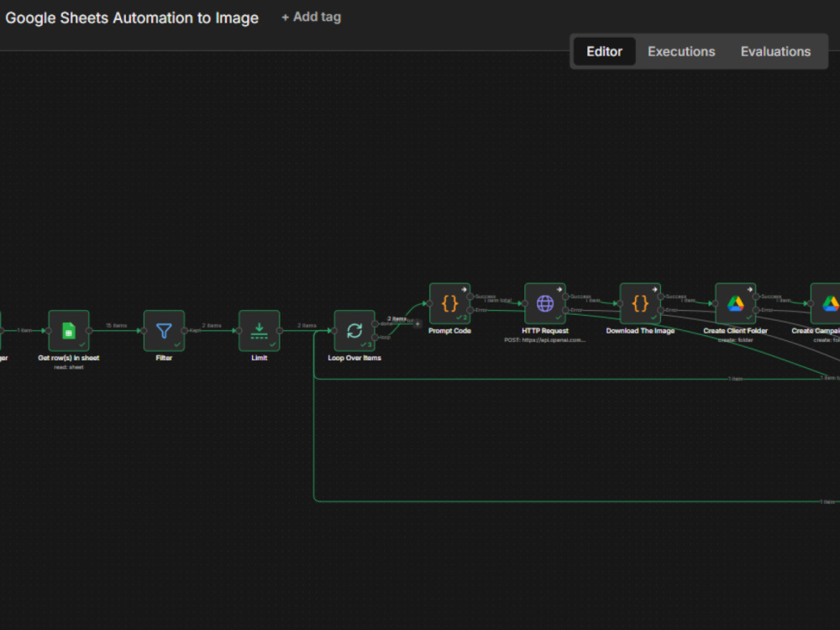Click the 'read: sheet' subtitle text
The width and height of the screenshot is (840, 630).
(69, 367)
